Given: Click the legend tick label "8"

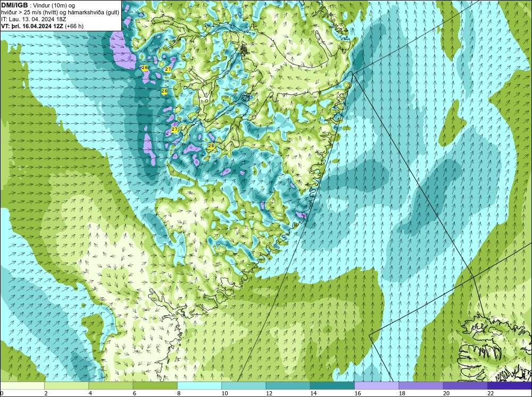Looking at the screenshot, I should point(179,393).
